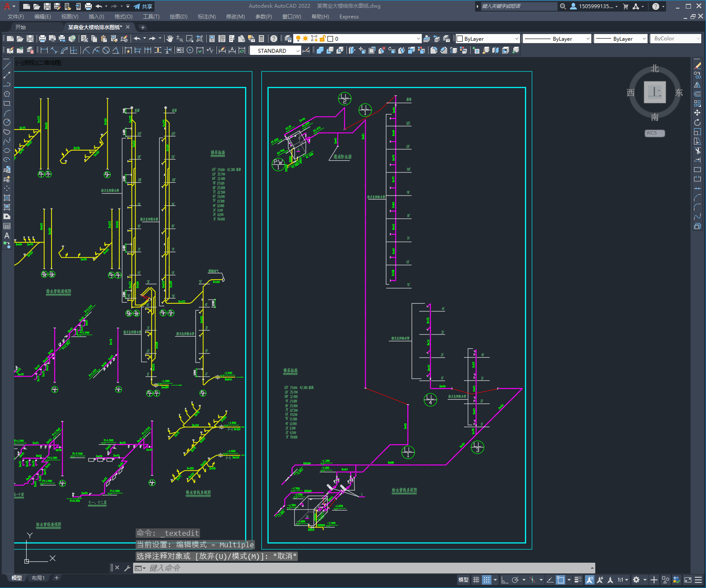706x588 pixels.
Task: Open the annotation scale 1:1 dropdown
Action: click(623, 580)
